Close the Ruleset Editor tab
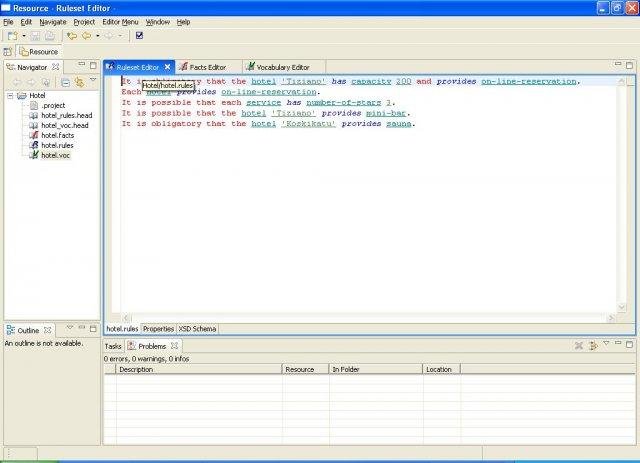Screen dimensions: 640x463 [x=167, y=67]
